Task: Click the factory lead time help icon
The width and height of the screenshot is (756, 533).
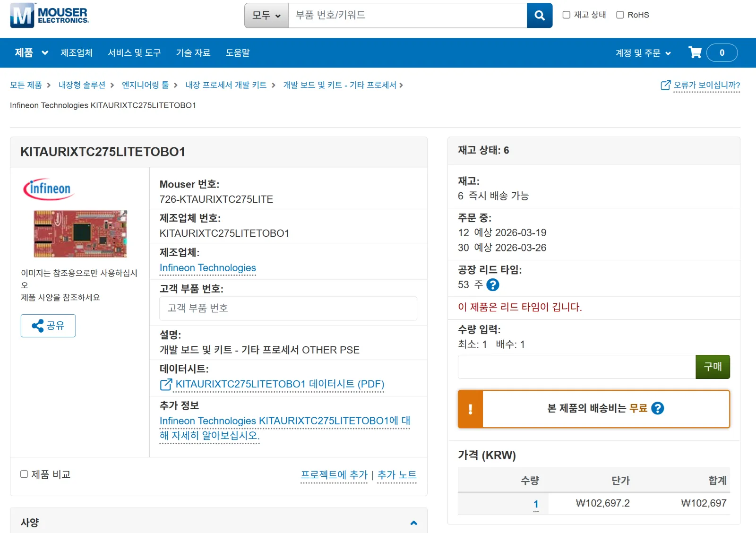Action: pos(492,285)
